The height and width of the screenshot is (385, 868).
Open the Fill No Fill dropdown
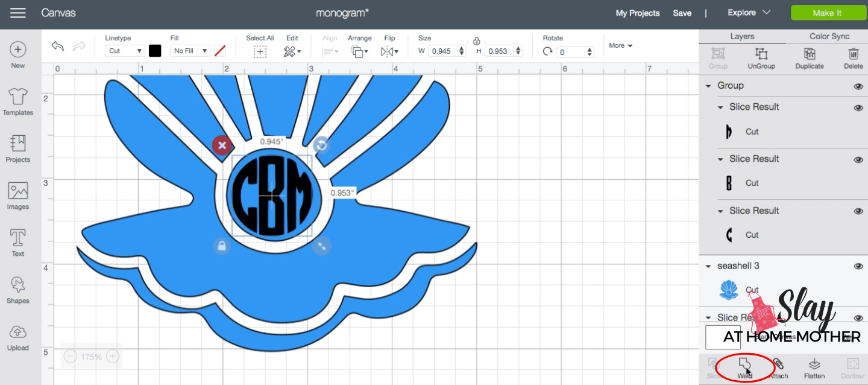tap(190, 51)
